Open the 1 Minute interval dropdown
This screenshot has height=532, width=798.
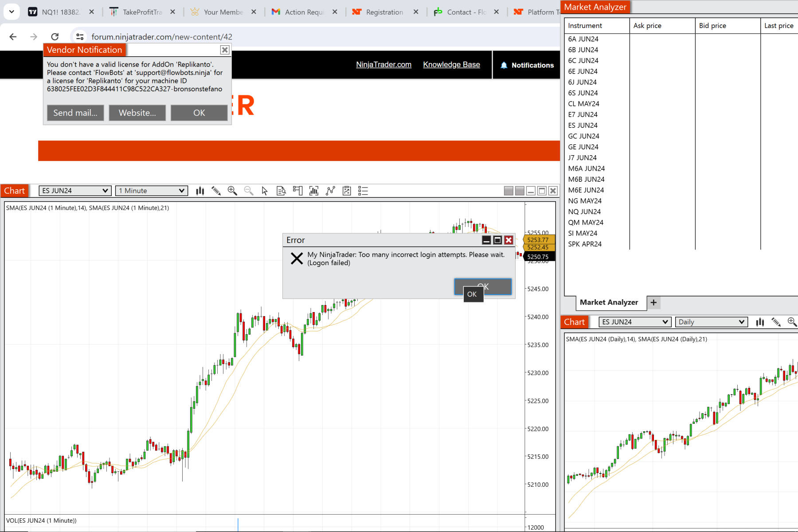(152, 191)
